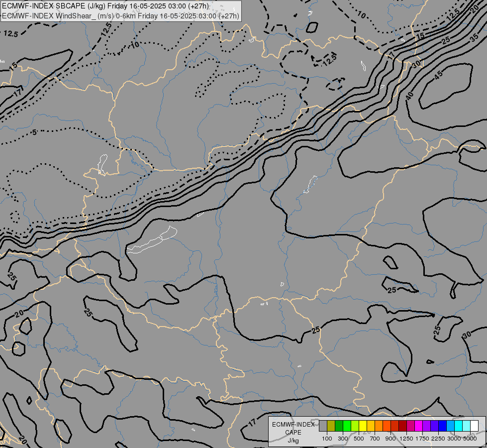Click the WindShear 0-6km title line
The image size is (487, 448).
click(120, 15)
